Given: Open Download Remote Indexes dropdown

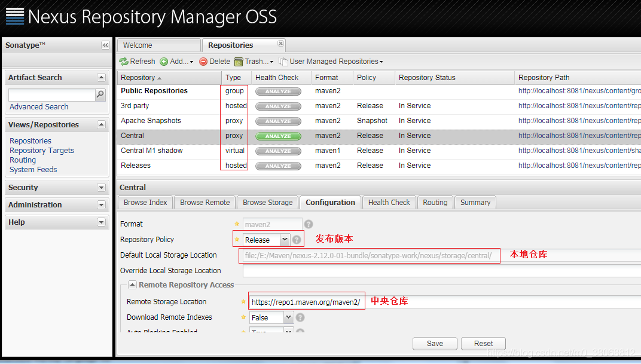Looking at the screenshot, I should 288,317.
